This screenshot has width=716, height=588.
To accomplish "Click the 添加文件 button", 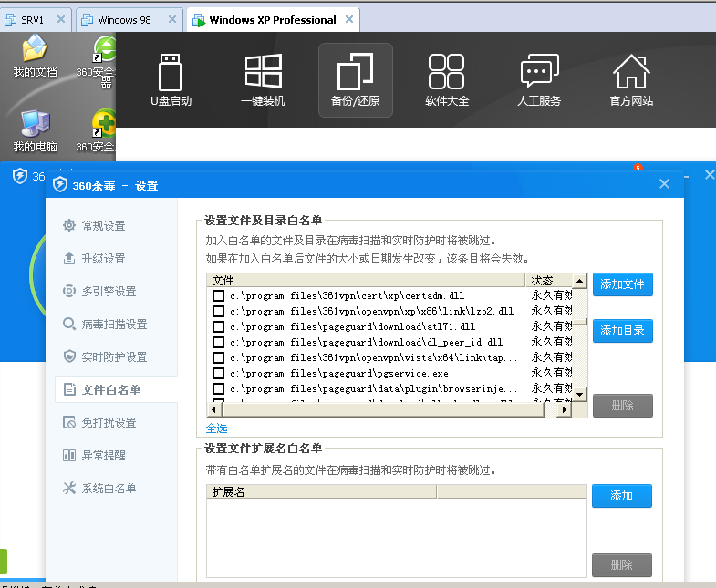I will (x=622, y=284).
